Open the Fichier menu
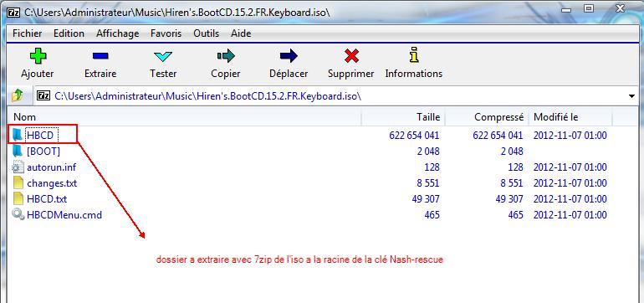 pos(27,33)
